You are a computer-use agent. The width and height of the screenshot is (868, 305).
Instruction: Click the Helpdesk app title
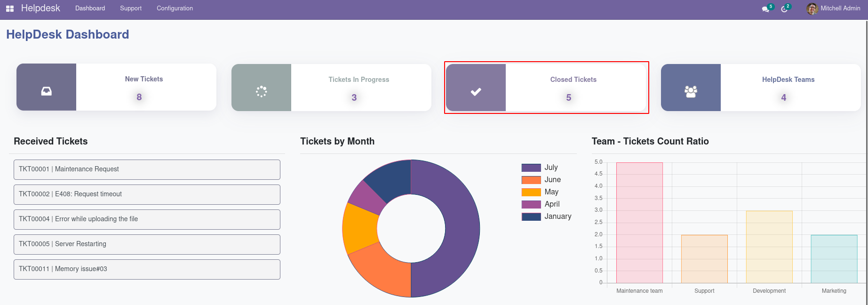pos(40,8)
